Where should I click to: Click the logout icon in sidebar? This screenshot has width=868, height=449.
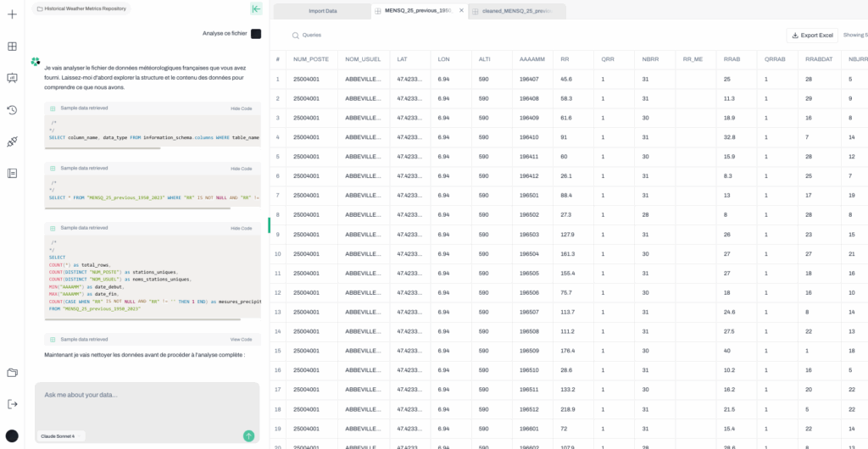coord(12,404)
